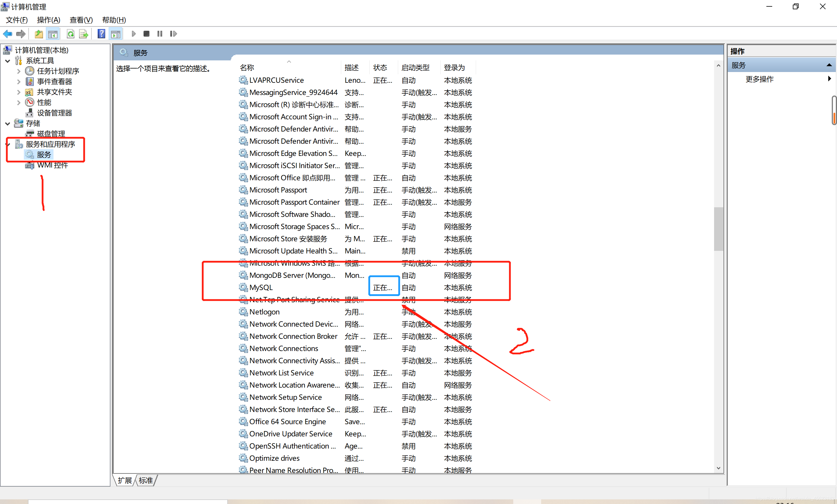The image size is (837, 504).
Task: Sort services by 启动类型 column header
Action: click(x=415, y=68)
